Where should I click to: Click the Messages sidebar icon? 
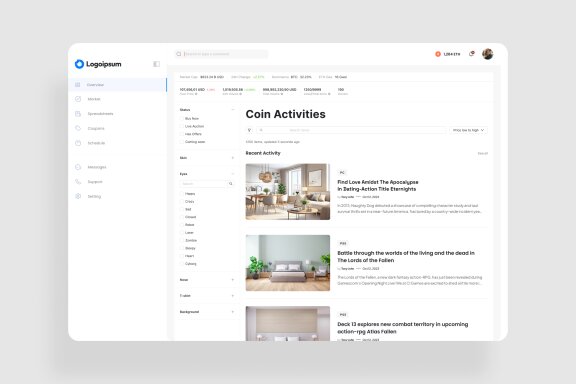(x=78, y=167)
